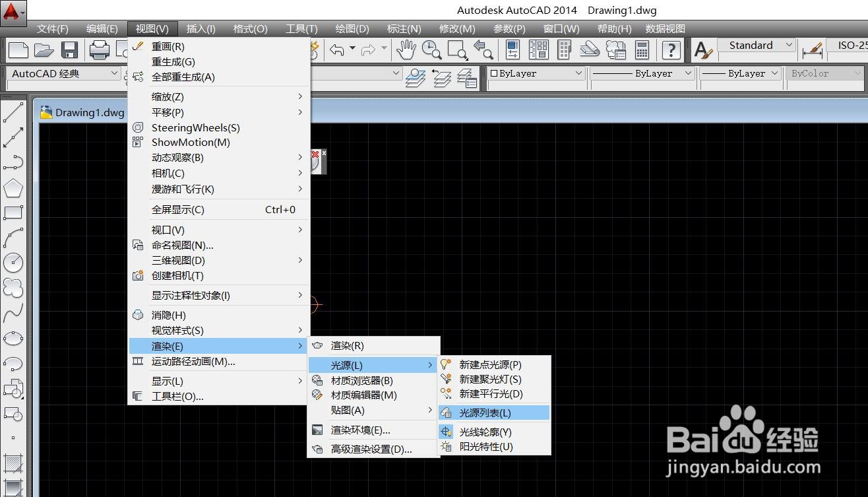Open the Sheet Set Manager icon
This screenshot has width=868, height=497.
(x=590, y=50)
